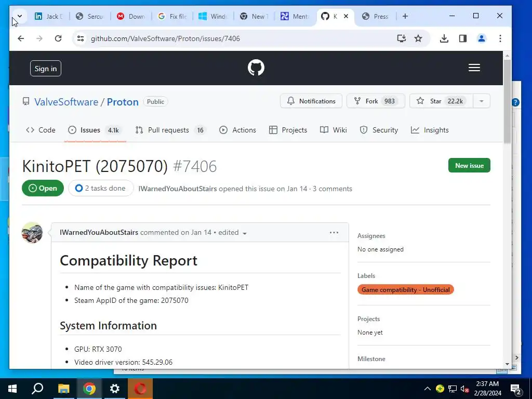Go to the Actions tab
Screen dimensions: 532x399
click(237, 130)
